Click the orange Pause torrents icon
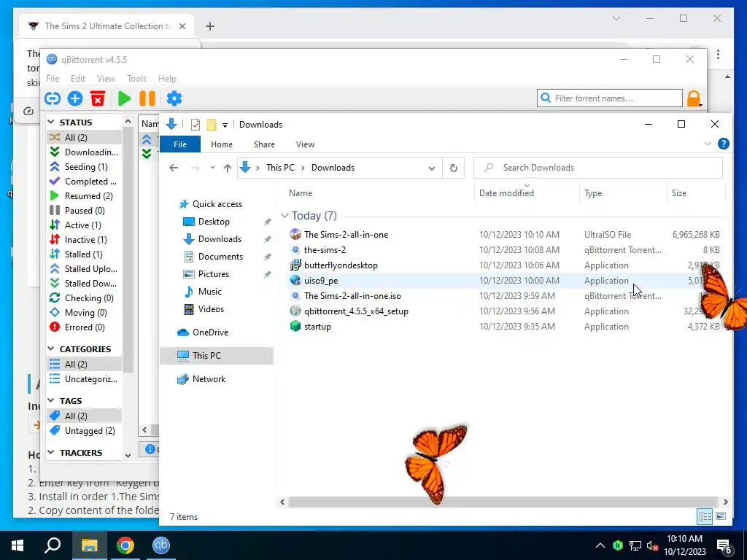The width and height of the screenshot is (747, 560). click(147, 98)
